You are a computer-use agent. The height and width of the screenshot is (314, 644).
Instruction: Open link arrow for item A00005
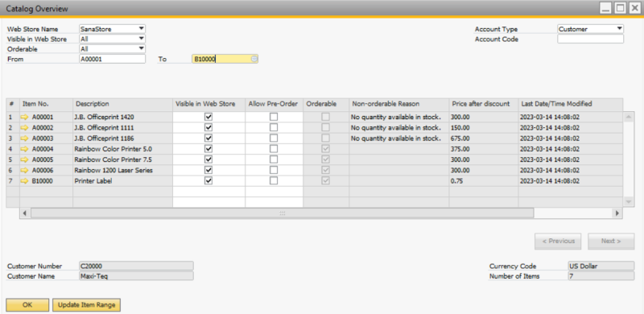[25, 159]
